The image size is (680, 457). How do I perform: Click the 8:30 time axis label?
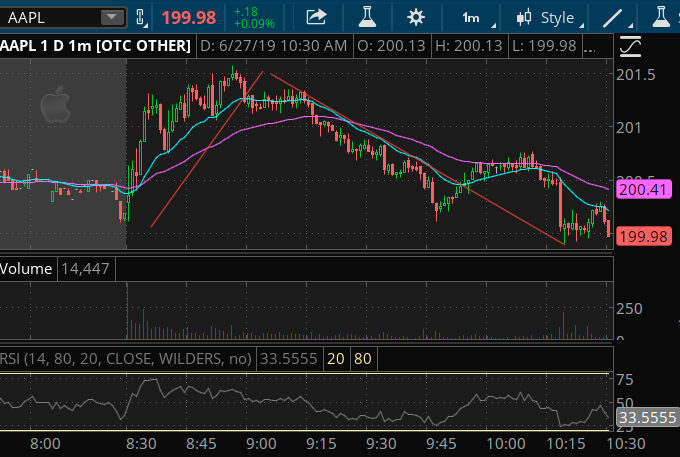(x=141, y=444)
